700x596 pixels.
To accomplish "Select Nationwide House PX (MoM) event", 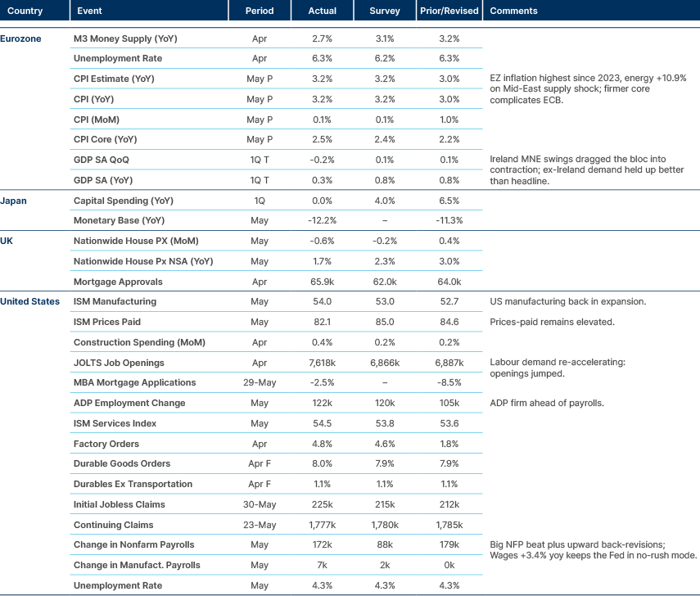I will 136,241.
